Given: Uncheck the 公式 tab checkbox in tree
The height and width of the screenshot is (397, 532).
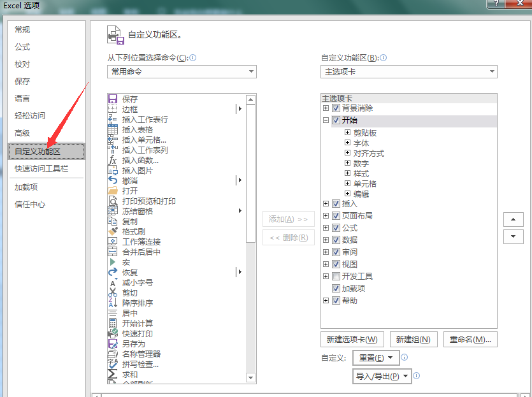Looking at the screenshot, I should [x=336, y=228].
